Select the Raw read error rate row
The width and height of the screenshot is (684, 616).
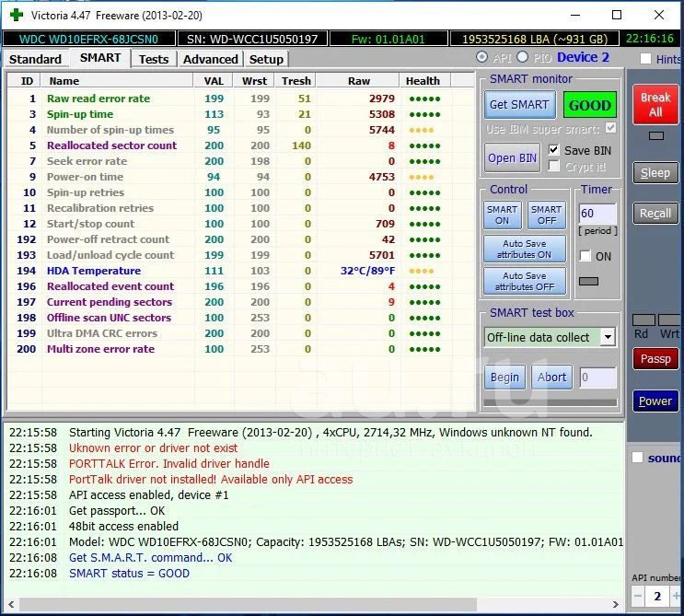coord(241,99)
